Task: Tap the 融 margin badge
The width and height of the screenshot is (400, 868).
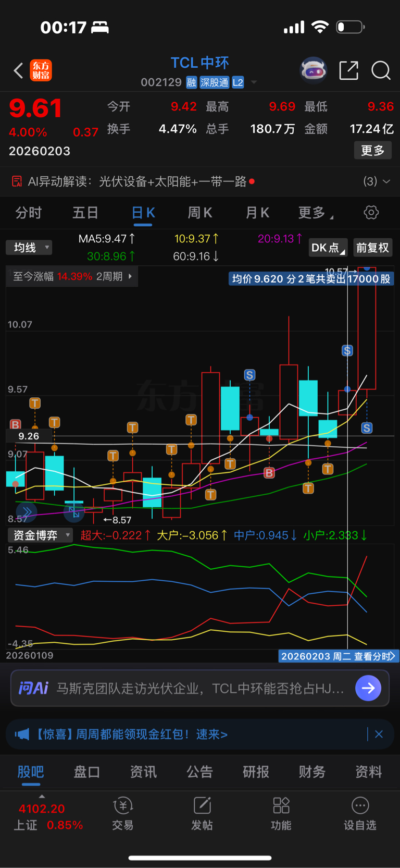Action: 192,82
